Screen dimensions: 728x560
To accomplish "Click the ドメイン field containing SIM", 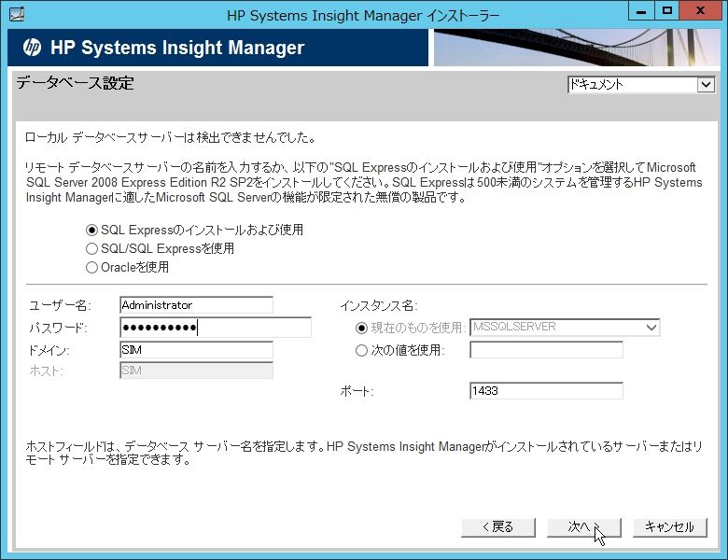I will tap(196, 350).
